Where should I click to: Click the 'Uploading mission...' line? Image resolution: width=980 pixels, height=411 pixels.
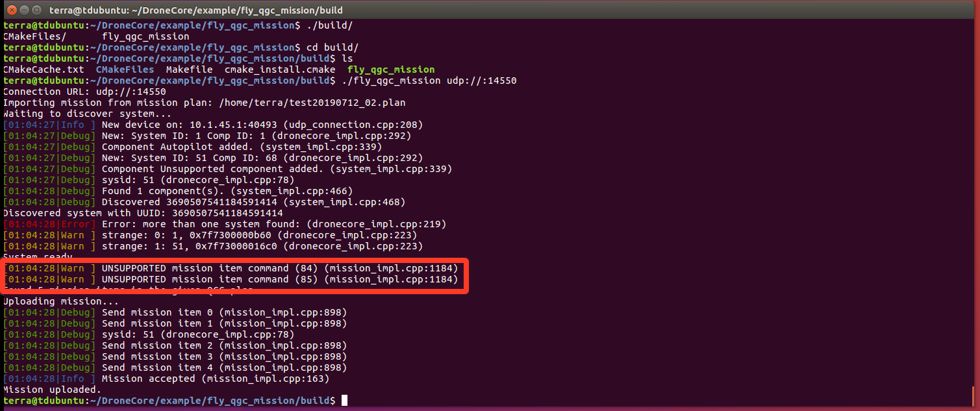(x=61, y=301)
